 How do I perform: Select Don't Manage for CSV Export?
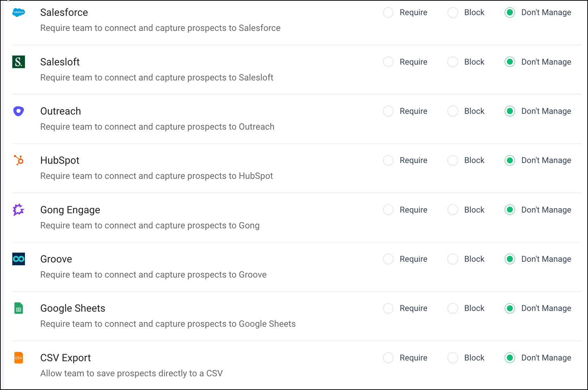point(510,358)
